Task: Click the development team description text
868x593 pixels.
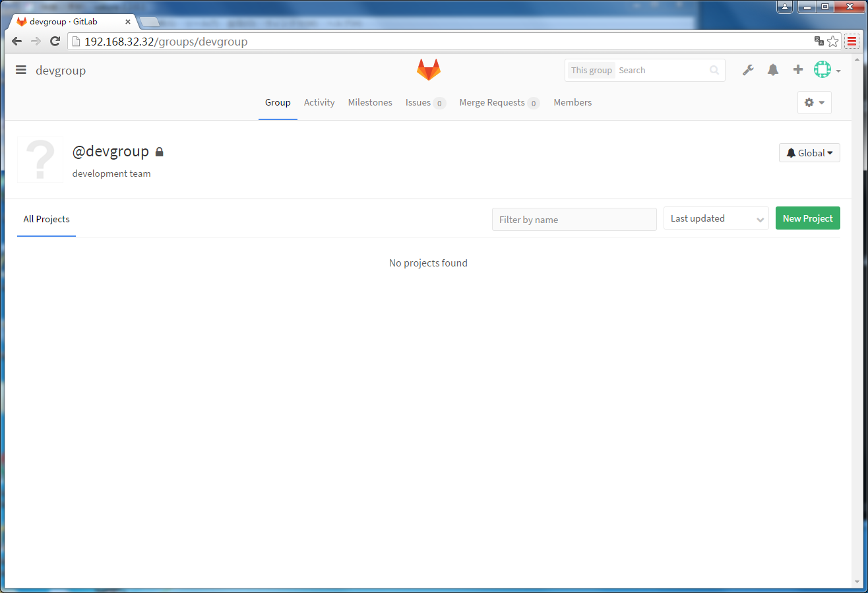Action: [111, 174]
